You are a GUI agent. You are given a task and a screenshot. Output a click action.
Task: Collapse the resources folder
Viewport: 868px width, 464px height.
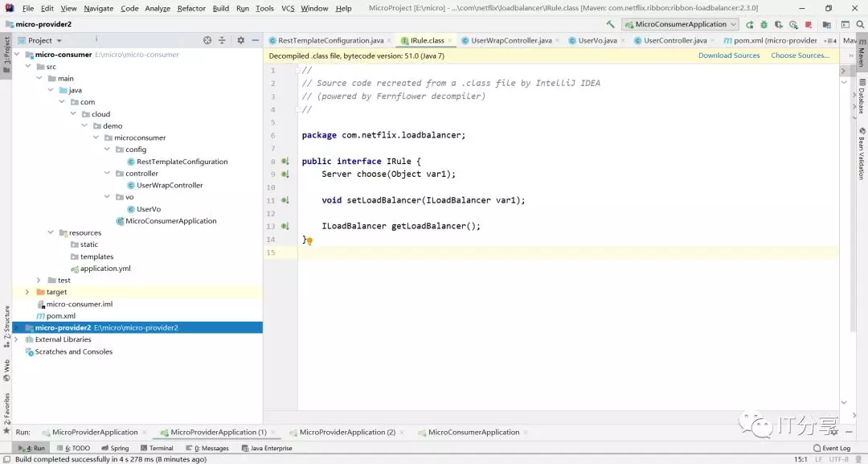pyautogui.click(x=51, y=232)
